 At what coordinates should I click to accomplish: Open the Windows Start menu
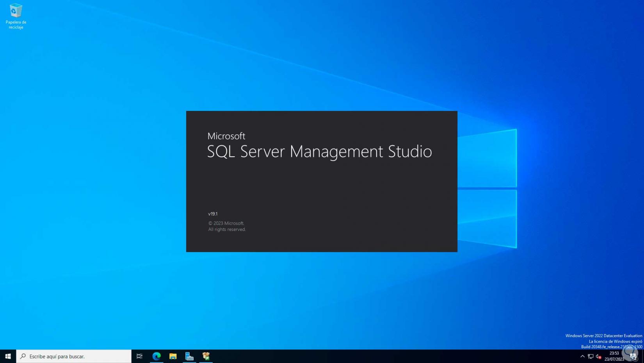(8, 356)
